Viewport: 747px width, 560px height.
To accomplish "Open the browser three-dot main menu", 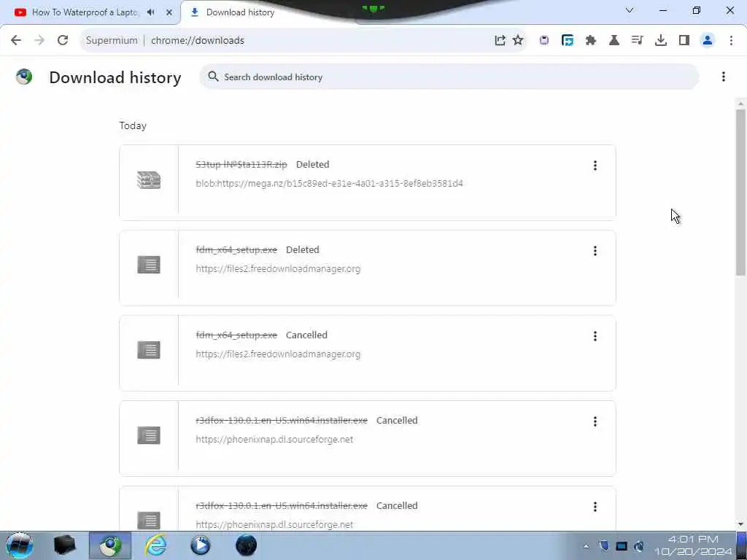I will point(731,41).
